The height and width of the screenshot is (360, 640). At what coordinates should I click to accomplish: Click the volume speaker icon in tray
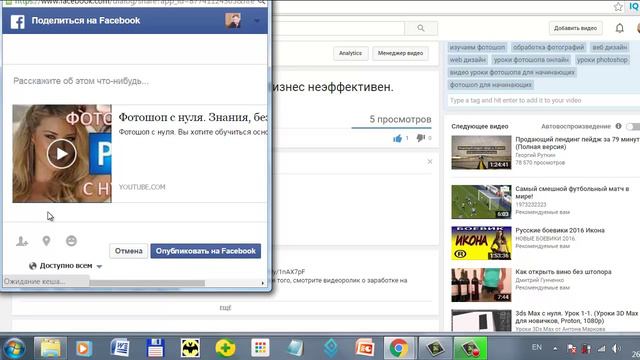(x=616, y=349)
